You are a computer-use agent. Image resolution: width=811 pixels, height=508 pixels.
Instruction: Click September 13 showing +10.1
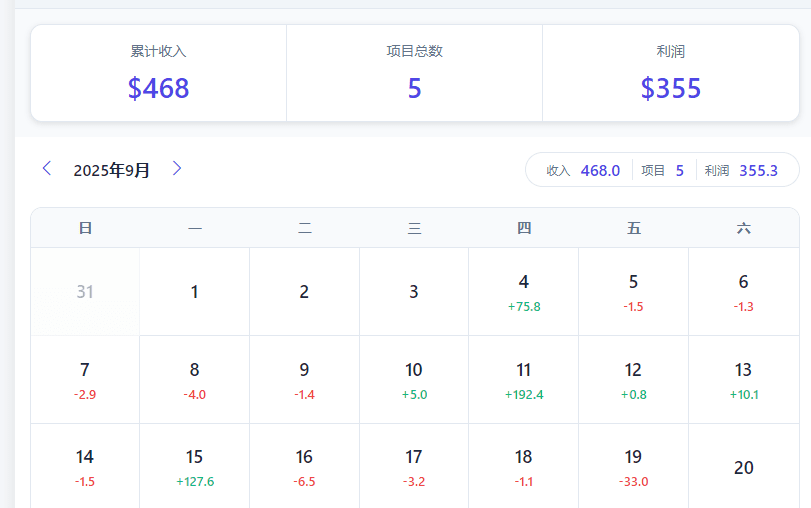tap(743, 380)
